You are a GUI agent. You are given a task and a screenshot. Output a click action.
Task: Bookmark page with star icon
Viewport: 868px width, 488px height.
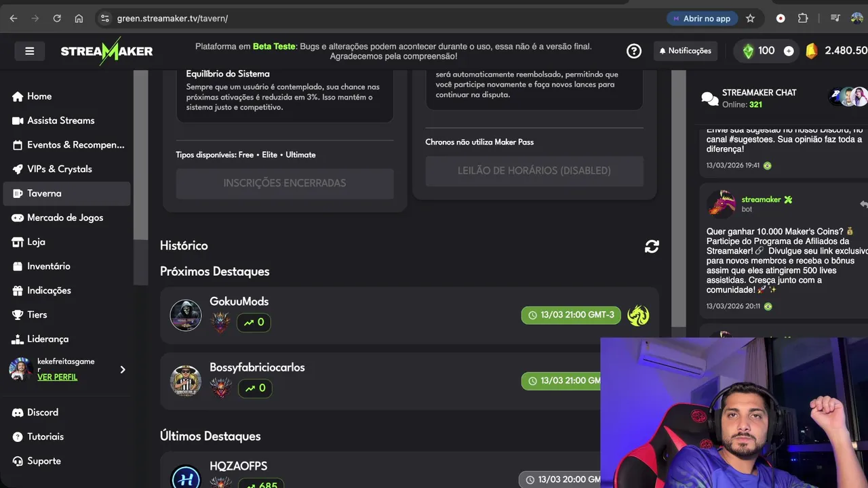tap(750, 18)
